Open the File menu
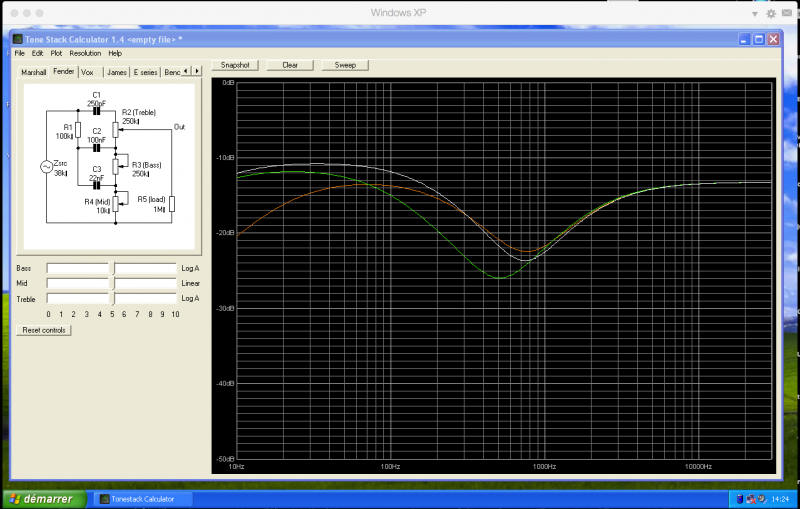800x509 pixels. [20, 53]
